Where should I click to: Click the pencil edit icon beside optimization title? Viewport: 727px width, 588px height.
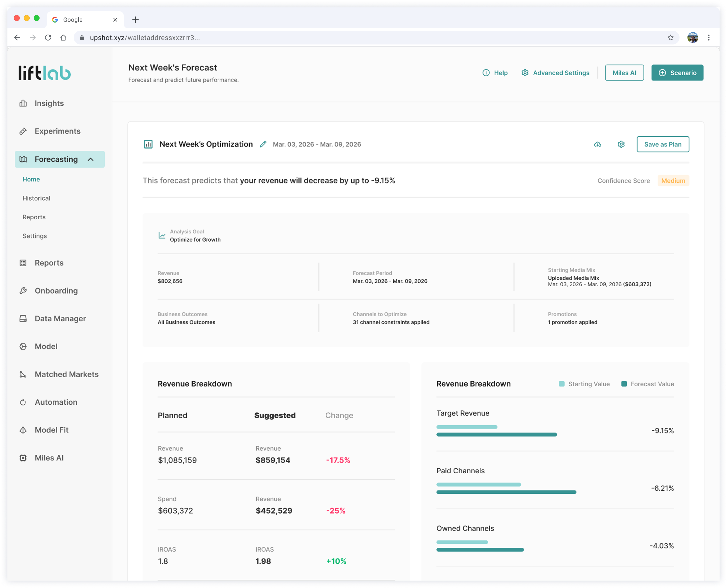(263, 144)
